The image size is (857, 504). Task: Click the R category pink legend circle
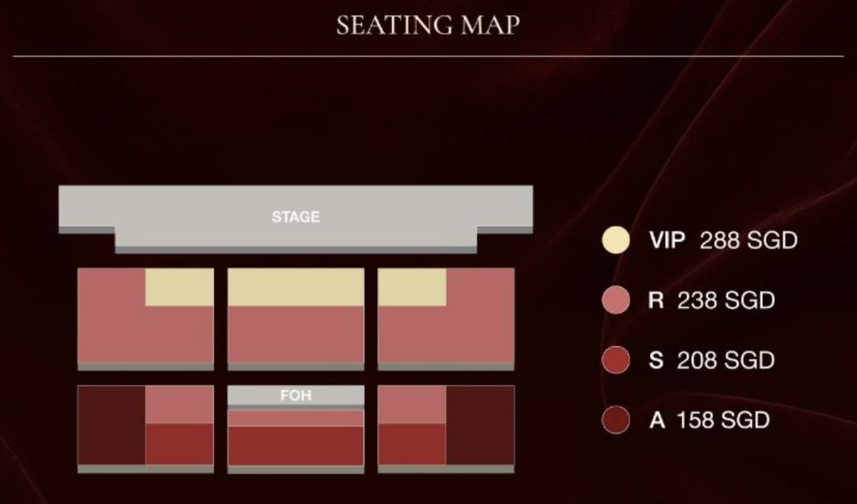click(615, 299)
